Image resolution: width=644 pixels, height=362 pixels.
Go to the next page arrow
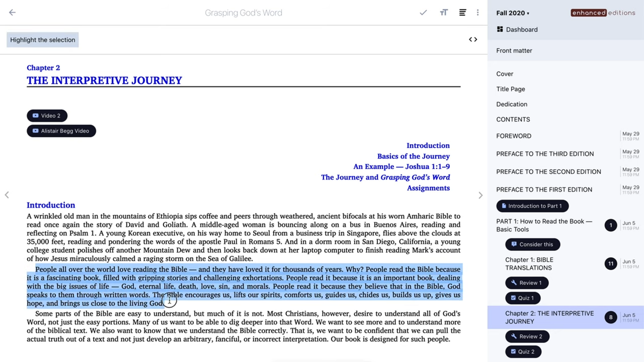[x=480, y=195]
